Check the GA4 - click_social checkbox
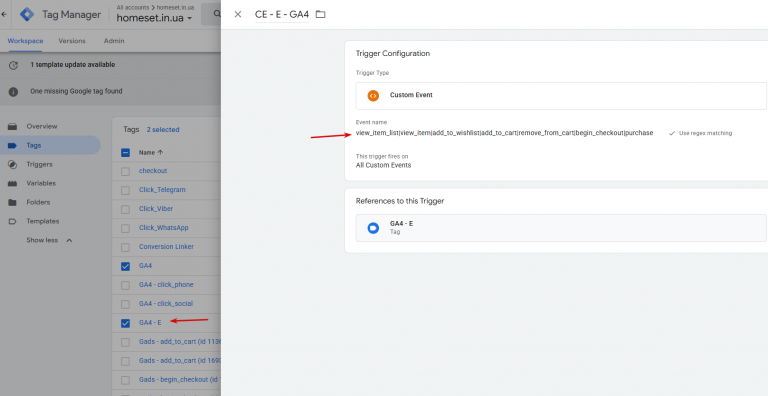Image resolution: width=768 pixels, height=396 pixels. [125, 304]
